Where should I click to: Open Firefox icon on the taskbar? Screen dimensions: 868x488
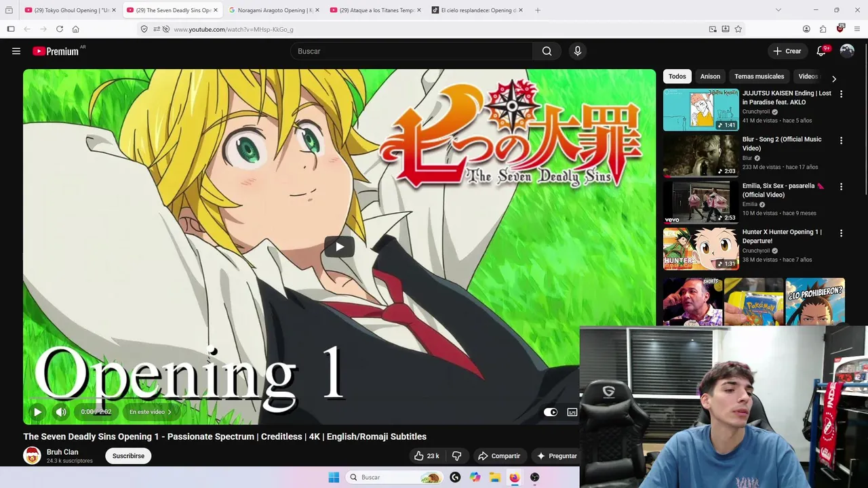click(x=515, y=477)
